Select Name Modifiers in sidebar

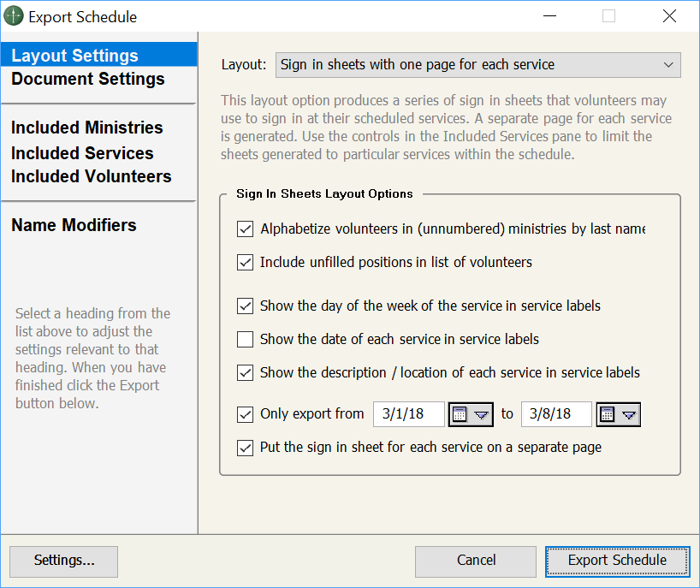click(x=74, y=225)
